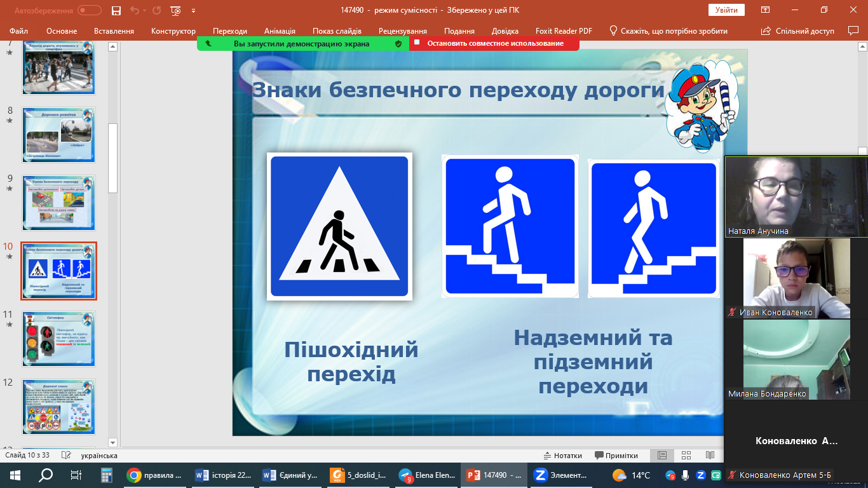
Task: Toggle the Автозбереження autosave switch
Action: [90, 10]
